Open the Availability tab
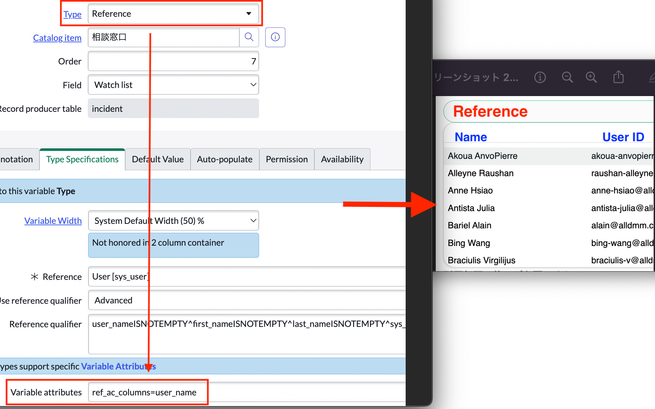The width and height of the screenshot is (655, 409). click(x=342, y=159)
